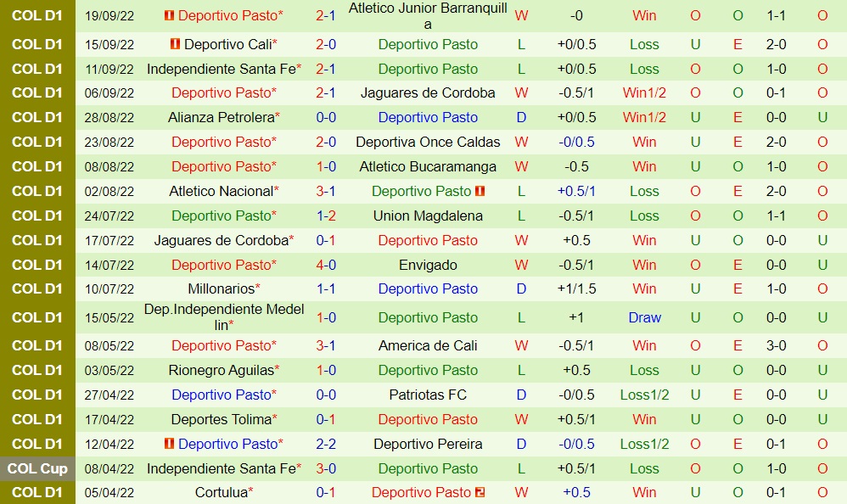
Task: Open Jaguares de Cordoba away team on 06/09/22
Action: [428, 92]
